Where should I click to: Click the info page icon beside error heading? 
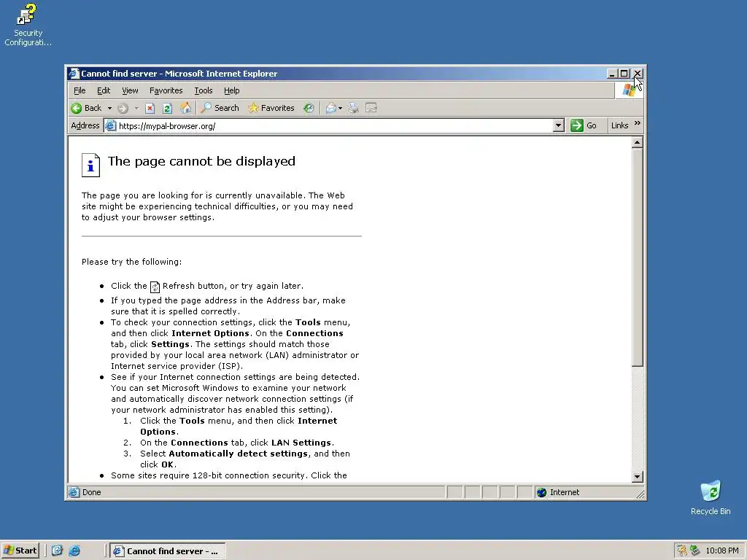point(90,166)
